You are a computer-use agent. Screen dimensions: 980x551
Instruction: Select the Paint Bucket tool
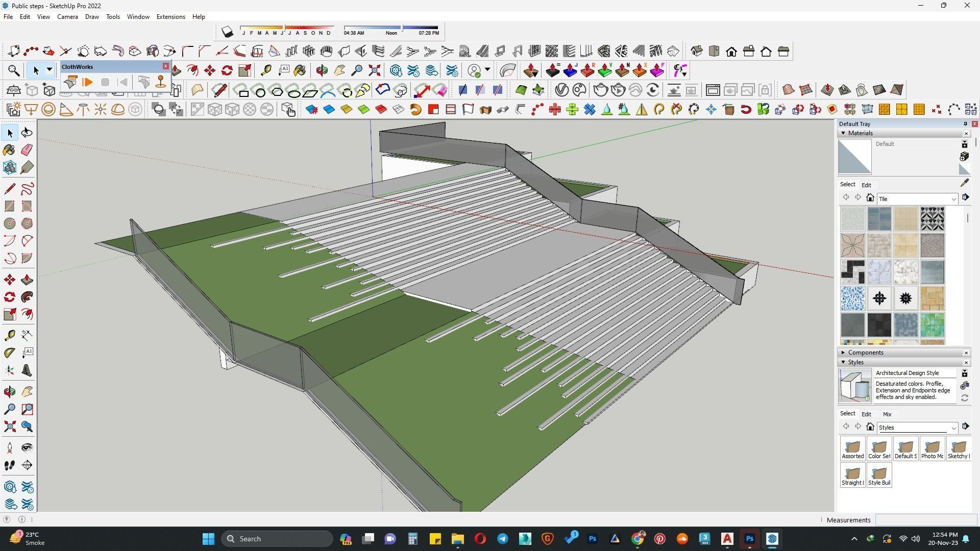pos(9,150)
